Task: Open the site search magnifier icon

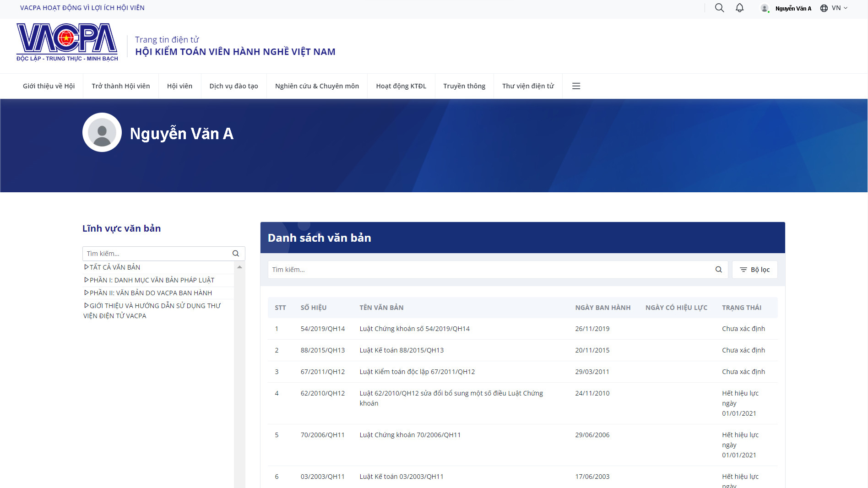Action: pos(719,8)
